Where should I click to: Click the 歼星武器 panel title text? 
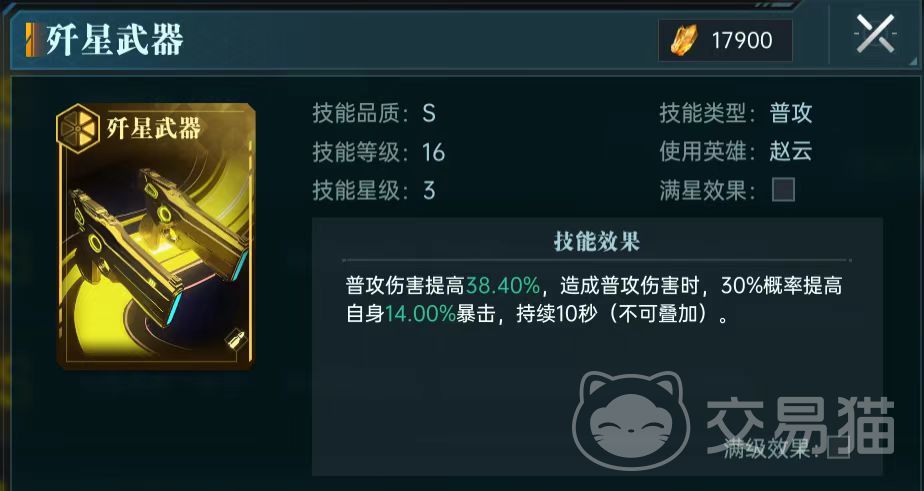click(115, 40)
